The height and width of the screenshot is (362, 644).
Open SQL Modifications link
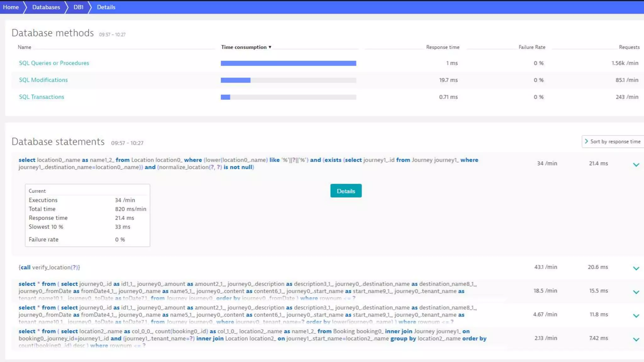pyautogui.click(x=43, y=80)
